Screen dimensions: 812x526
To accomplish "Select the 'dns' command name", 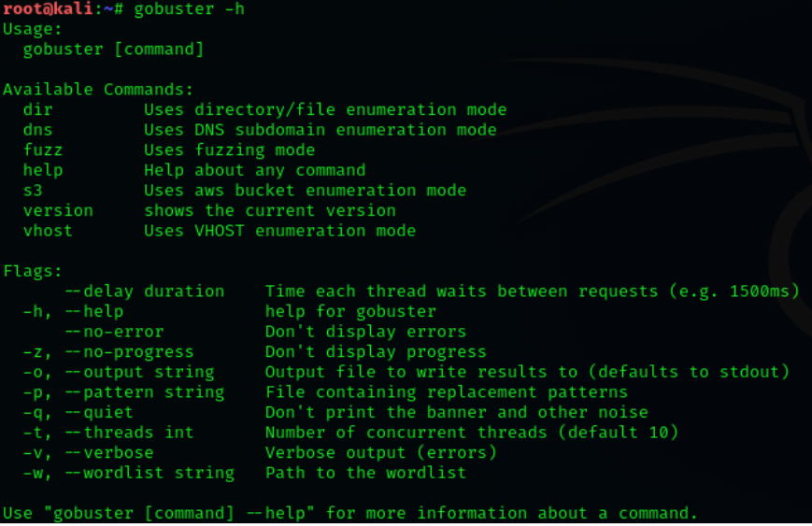I will coord(38,130).
